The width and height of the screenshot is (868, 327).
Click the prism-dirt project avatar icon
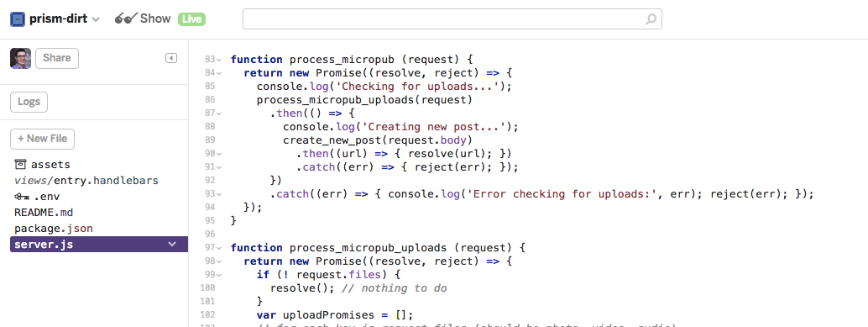pyautogui.click(x=18, y=18)
